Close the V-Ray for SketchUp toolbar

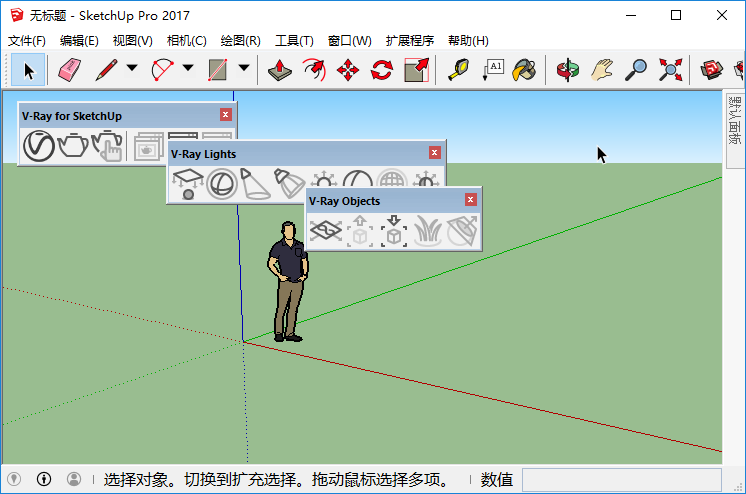226,115
